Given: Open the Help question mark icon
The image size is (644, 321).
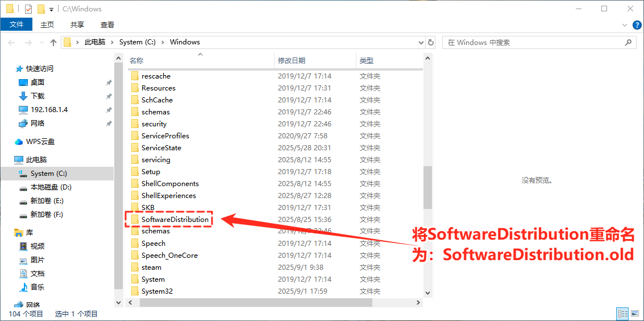Looking at the screenshot, I should (x=637, y=25).
